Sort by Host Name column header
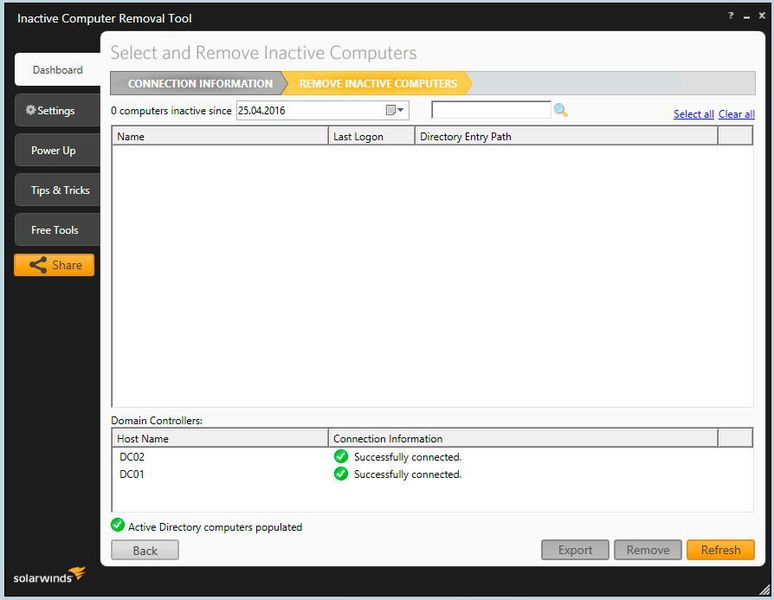774x600 pixels. point(220,438)
